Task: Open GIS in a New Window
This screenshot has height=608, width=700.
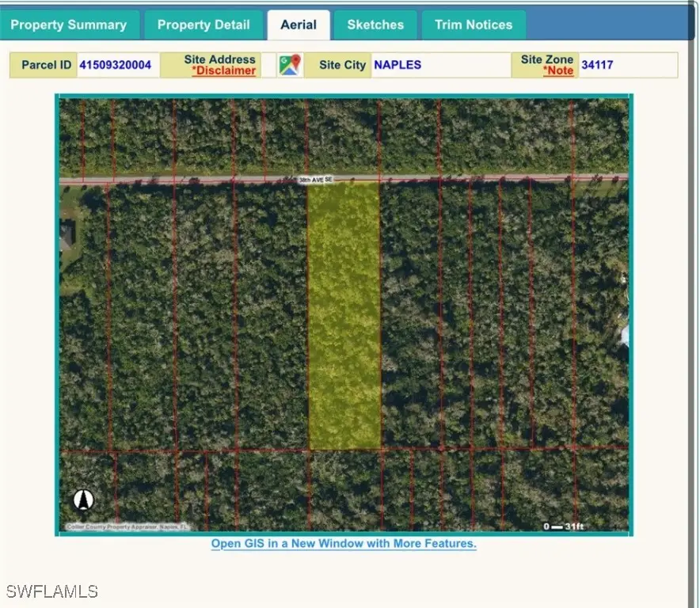Action: 343,543
